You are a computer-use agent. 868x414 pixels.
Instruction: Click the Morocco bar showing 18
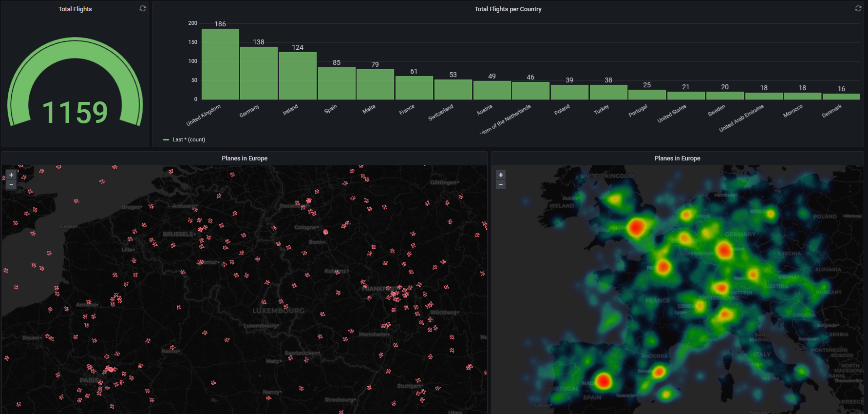pos(802,96)
